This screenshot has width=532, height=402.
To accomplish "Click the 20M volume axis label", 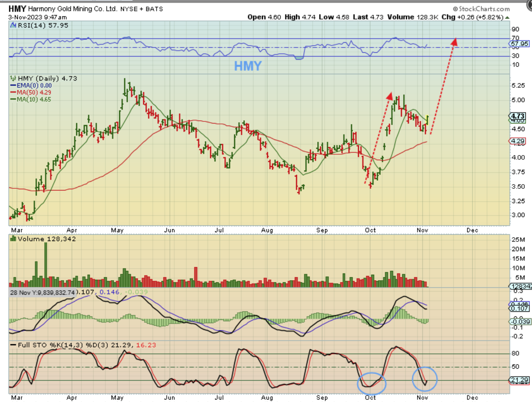I will (x=518, y=249).
